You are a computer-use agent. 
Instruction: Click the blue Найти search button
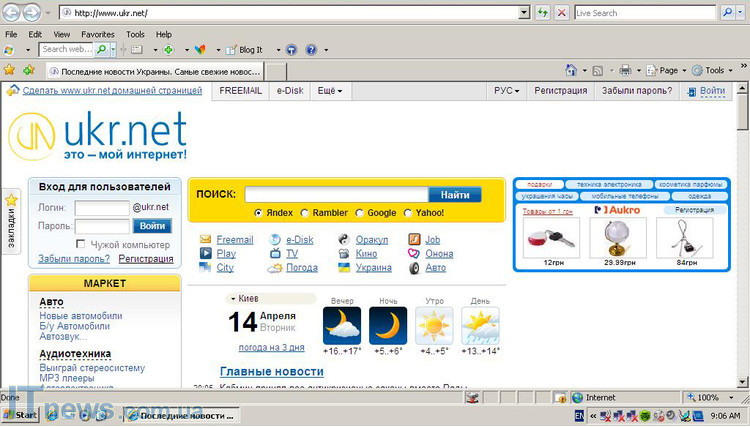[455, 195]
